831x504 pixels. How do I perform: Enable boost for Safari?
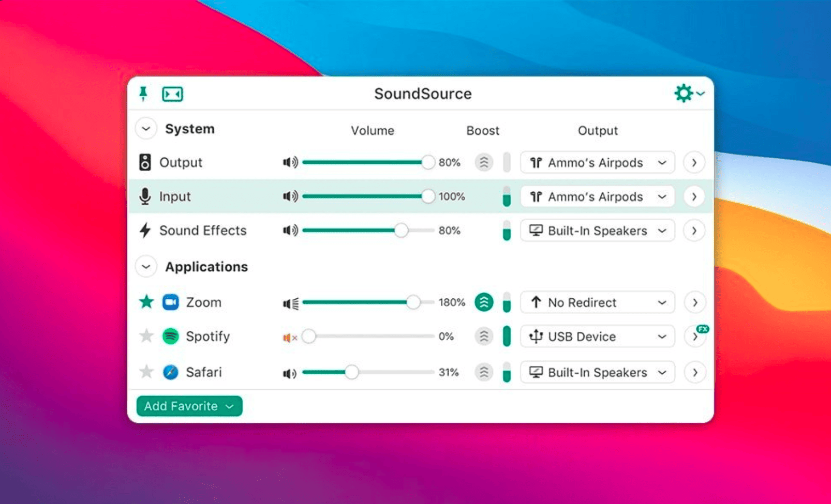coord(484,372)
